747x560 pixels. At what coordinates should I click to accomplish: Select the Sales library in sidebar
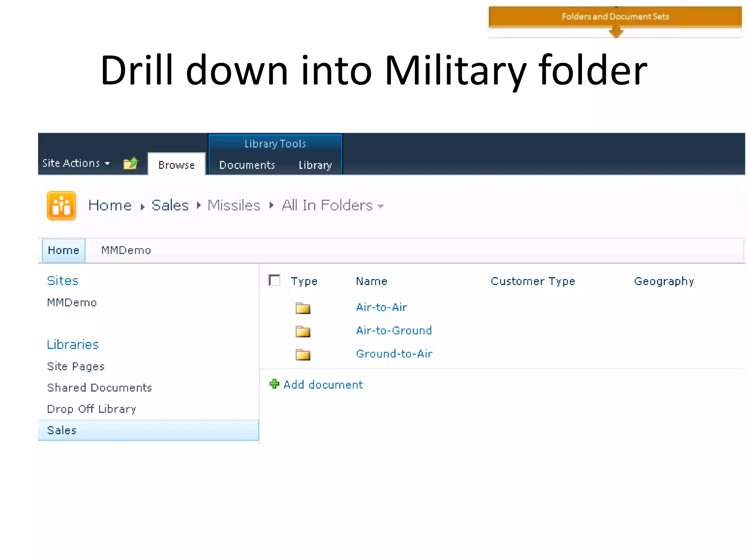point(148,430)
